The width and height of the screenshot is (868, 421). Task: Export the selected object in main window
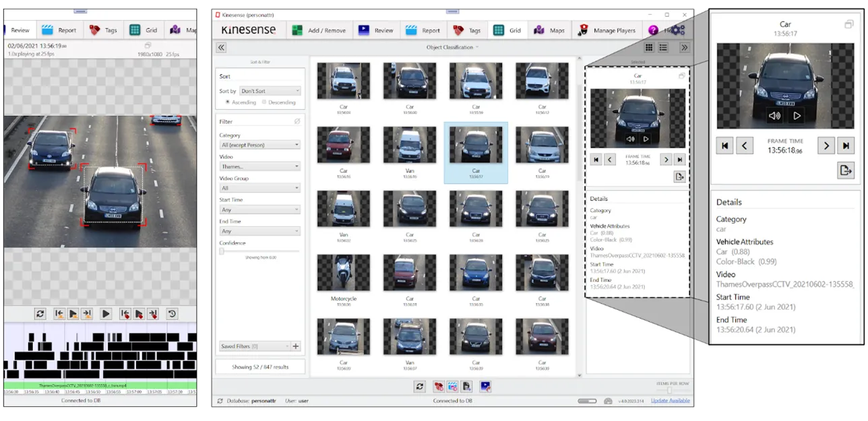(679, 177)
